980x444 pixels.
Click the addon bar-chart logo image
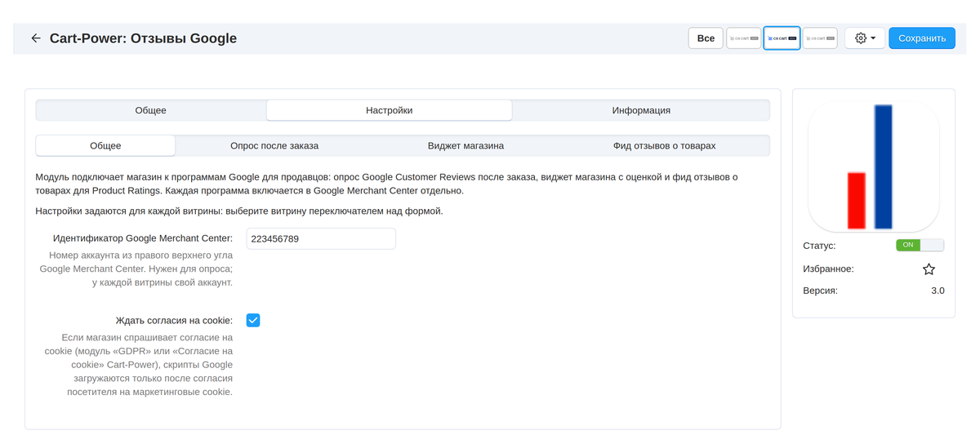pos(874,166)
